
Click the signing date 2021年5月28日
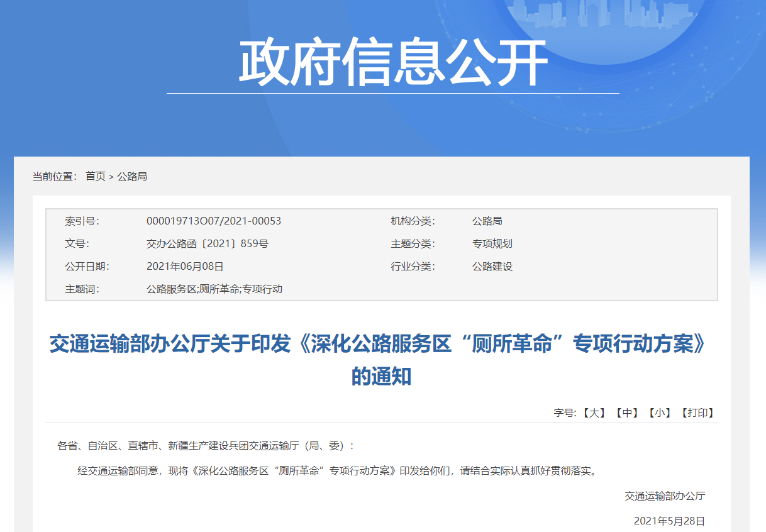point(669,521)
